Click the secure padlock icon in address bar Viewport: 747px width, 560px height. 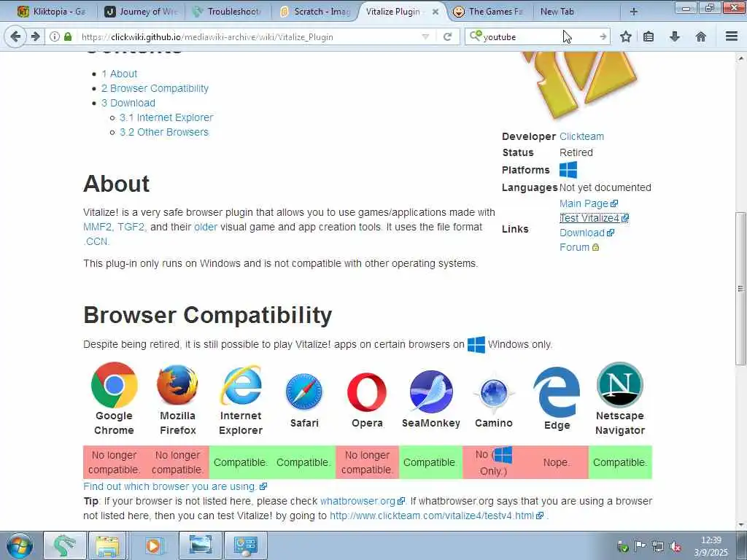pos(68,36)
